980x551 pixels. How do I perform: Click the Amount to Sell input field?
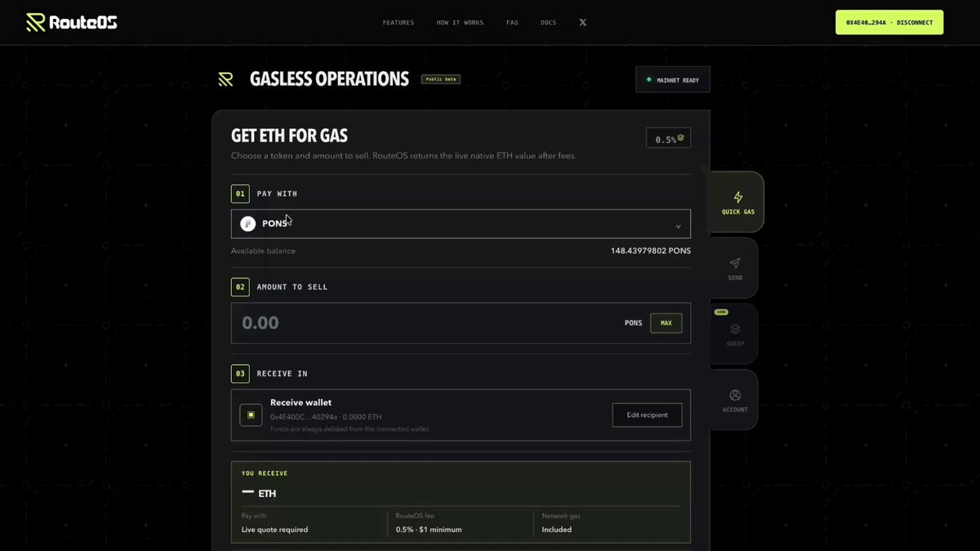coord(461,323)
